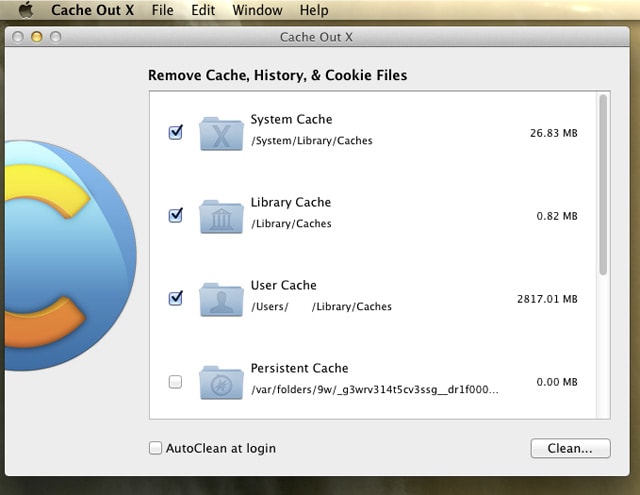Click the User Cache folder icon
The width and height of the screenshot is (640, 495).
pos(221,299)
